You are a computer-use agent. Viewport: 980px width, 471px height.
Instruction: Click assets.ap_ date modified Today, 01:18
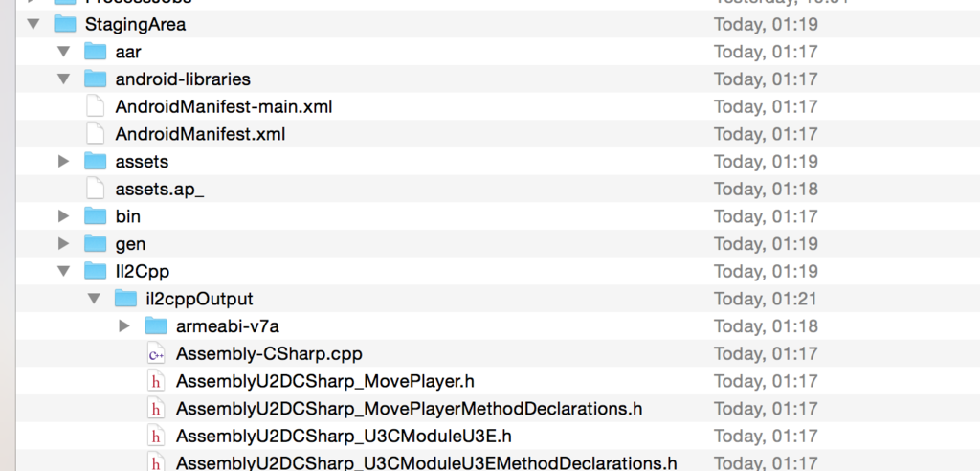tap(766, 190)
